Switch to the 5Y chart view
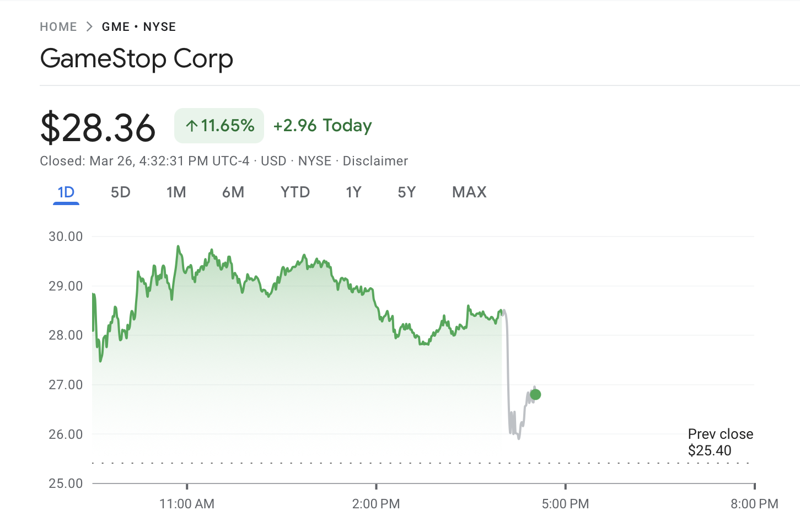 (x=406, y=192)
